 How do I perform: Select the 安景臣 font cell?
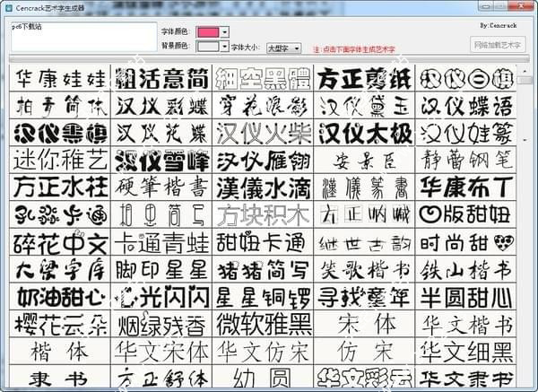(x=364, y=161)
